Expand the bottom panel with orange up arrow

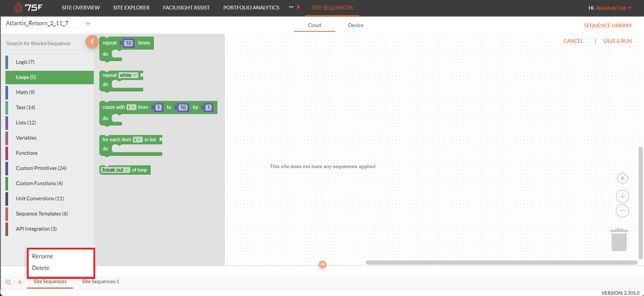tap(323, 265)
